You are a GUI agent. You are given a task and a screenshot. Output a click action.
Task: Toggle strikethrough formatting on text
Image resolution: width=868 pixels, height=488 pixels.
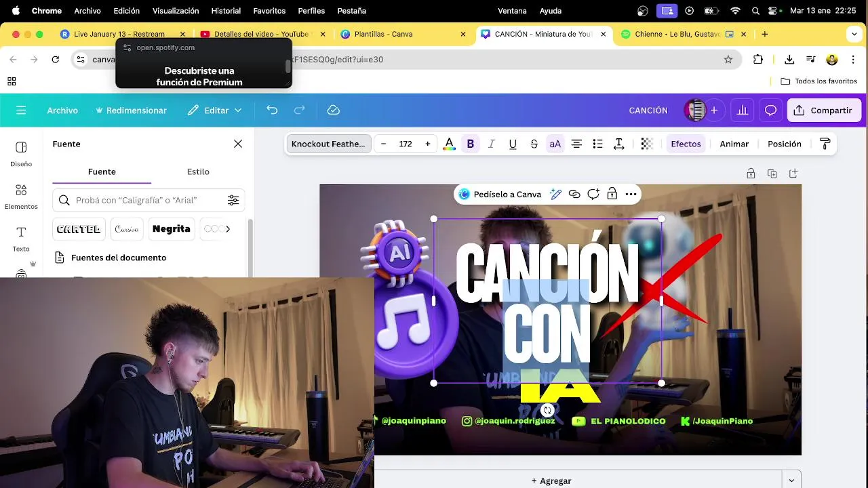pos(534,144)
